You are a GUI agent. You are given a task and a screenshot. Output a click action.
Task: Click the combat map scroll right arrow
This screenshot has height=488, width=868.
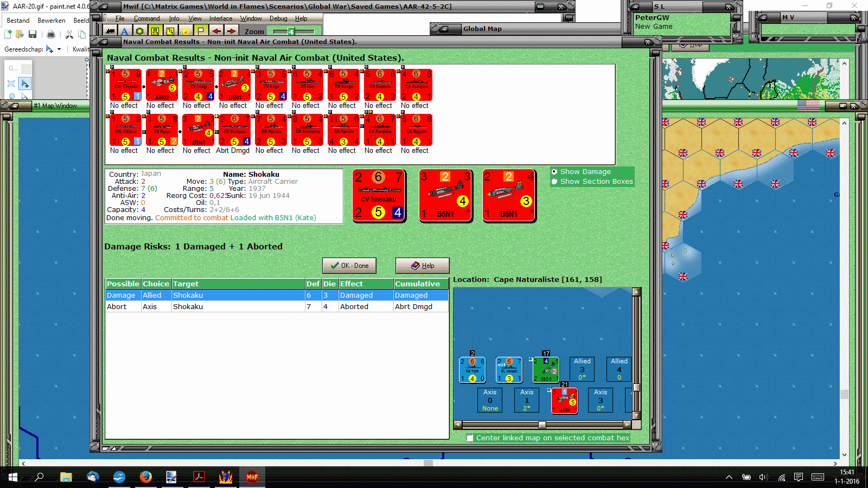628,425
